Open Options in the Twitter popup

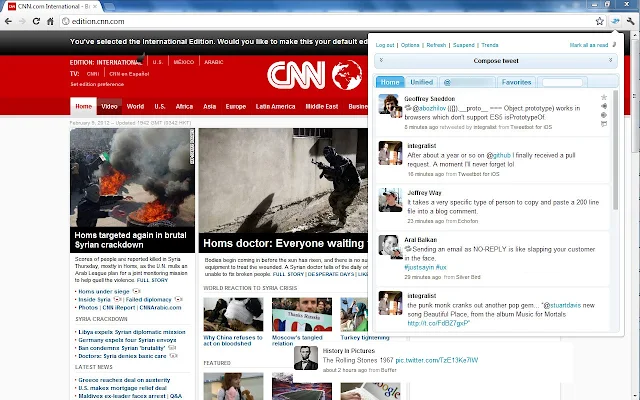coord(410,45)
